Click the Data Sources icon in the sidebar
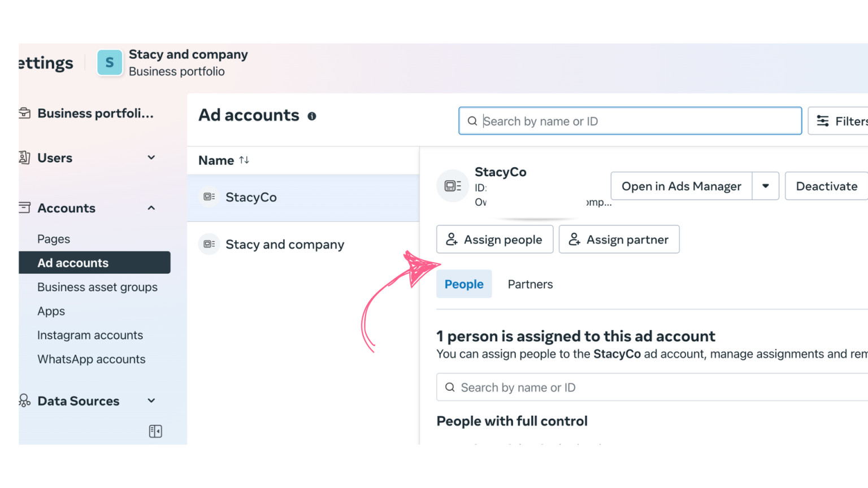The height and width of the screenshot is (488, 868). click(24, 401)
